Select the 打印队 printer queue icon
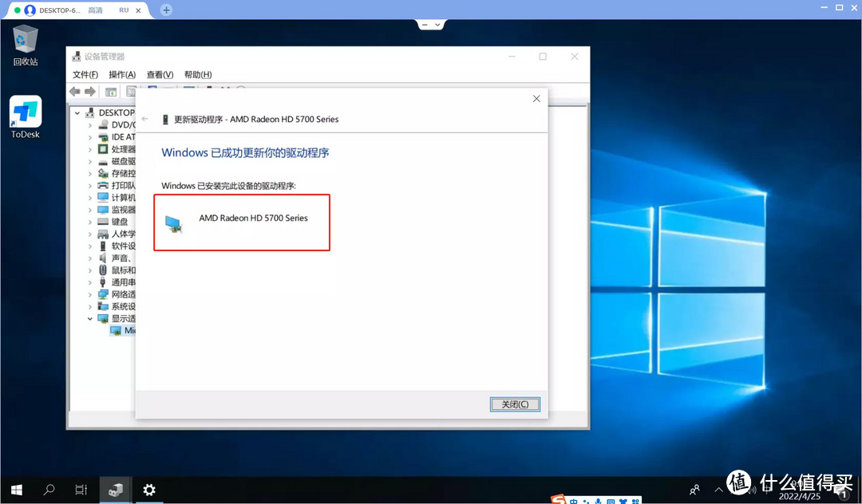The height and width of the screenshot is (504, 862). [x=103, y=186]
